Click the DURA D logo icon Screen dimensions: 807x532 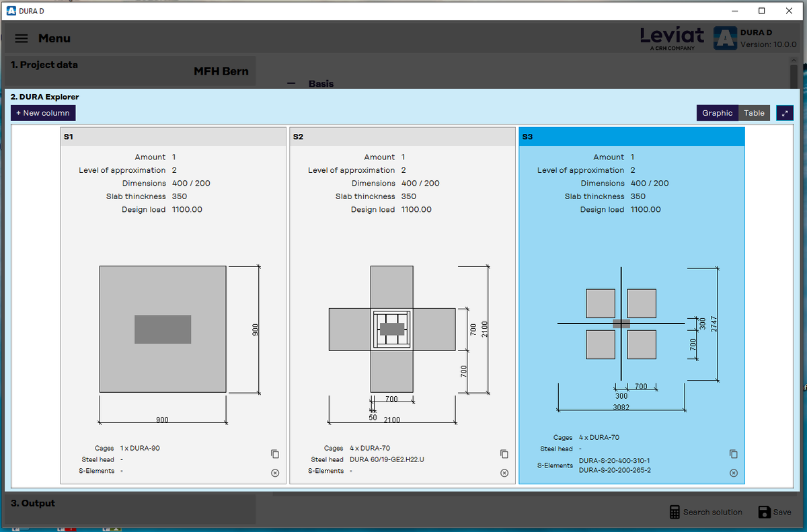tap(725, 38)
